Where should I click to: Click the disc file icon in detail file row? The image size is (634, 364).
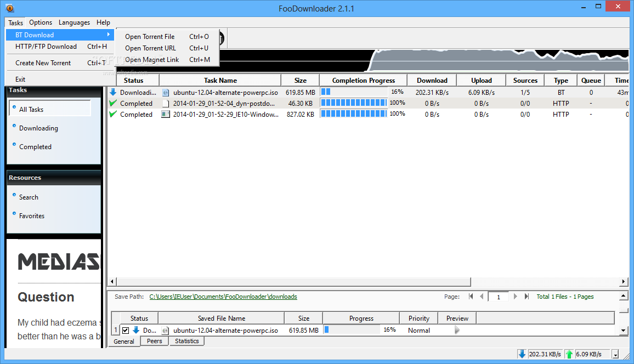click(165, 331)
